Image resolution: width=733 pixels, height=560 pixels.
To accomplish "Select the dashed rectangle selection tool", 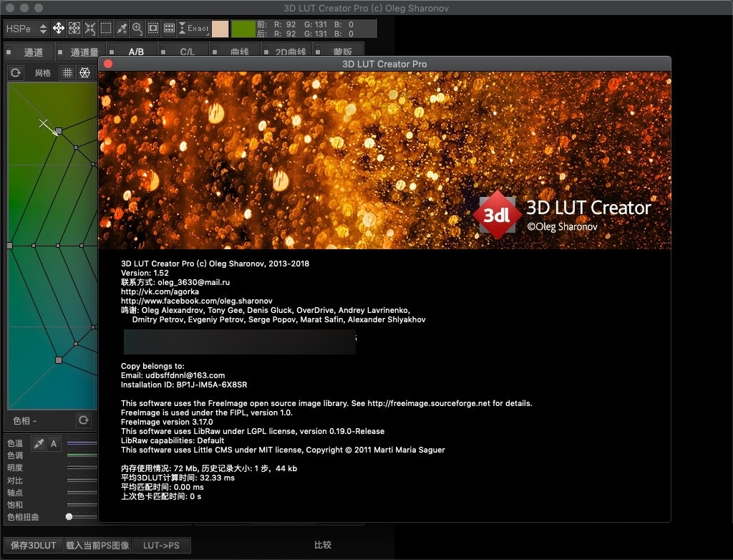I will (106, 29).
